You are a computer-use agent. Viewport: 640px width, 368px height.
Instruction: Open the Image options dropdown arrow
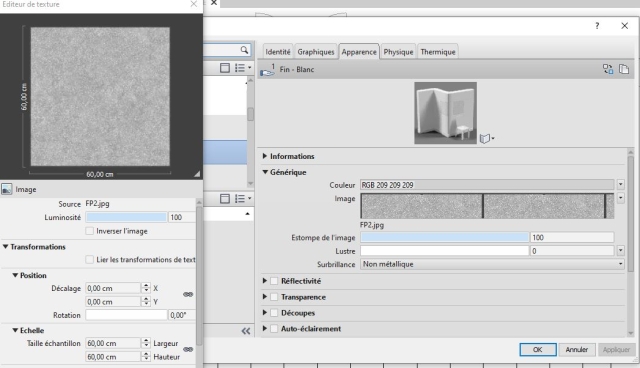[620, 199]
